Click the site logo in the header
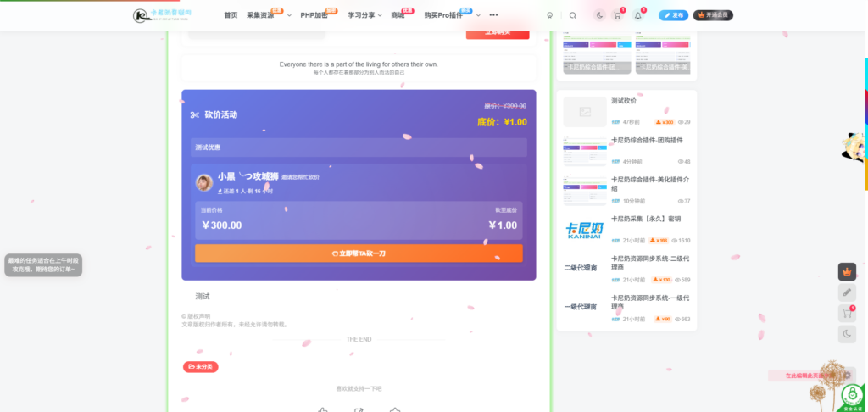 pyautogui.click(x=162, y=15)
